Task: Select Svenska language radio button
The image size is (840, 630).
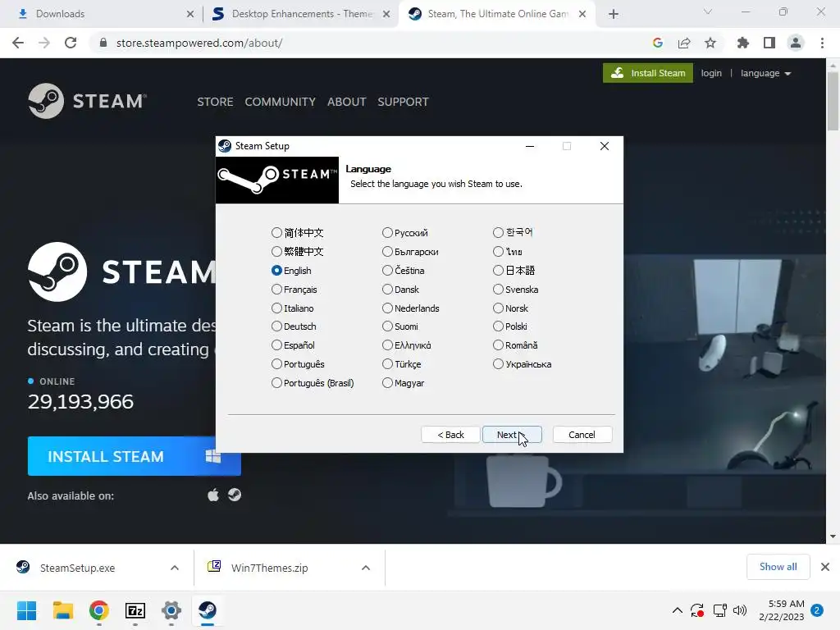Action: tap(498, 290)
